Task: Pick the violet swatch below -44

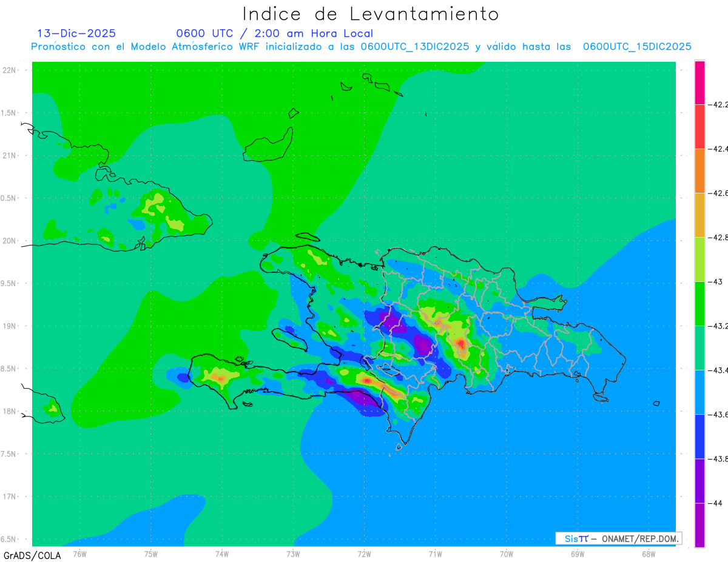Action: point(699,525)
